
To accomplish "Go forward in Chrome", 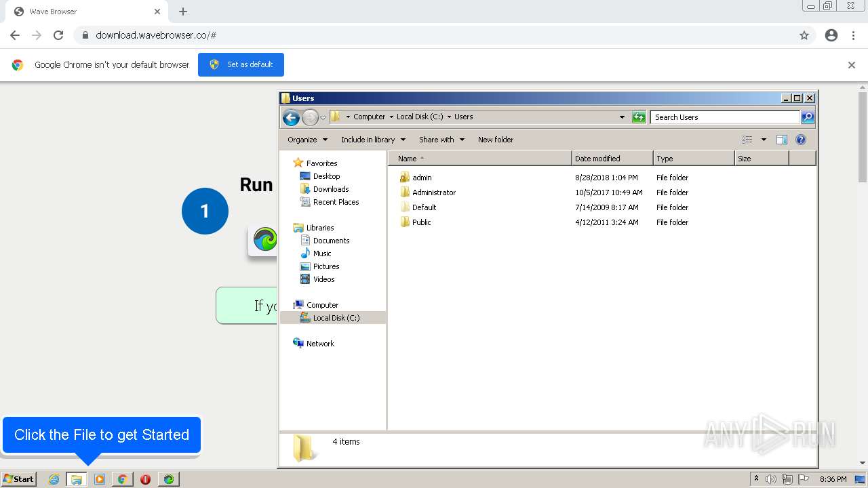I will coord(37,35).
